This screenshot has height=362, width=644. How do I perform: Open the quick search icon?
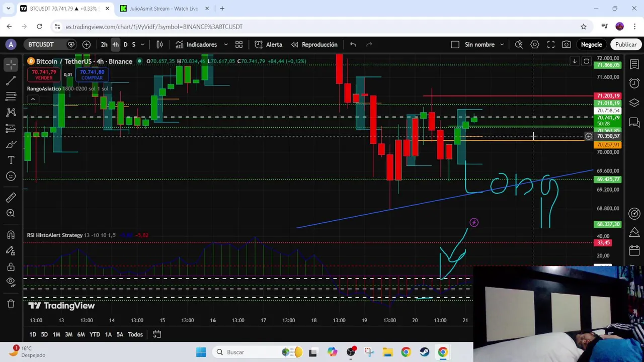(x=519, y=44)
